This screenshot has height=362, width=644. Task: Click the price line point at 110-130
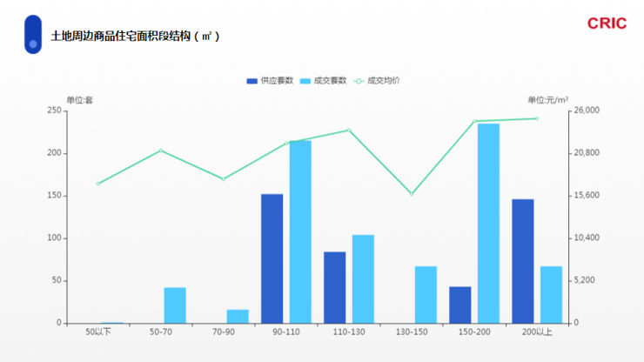[x=349, y=131]
